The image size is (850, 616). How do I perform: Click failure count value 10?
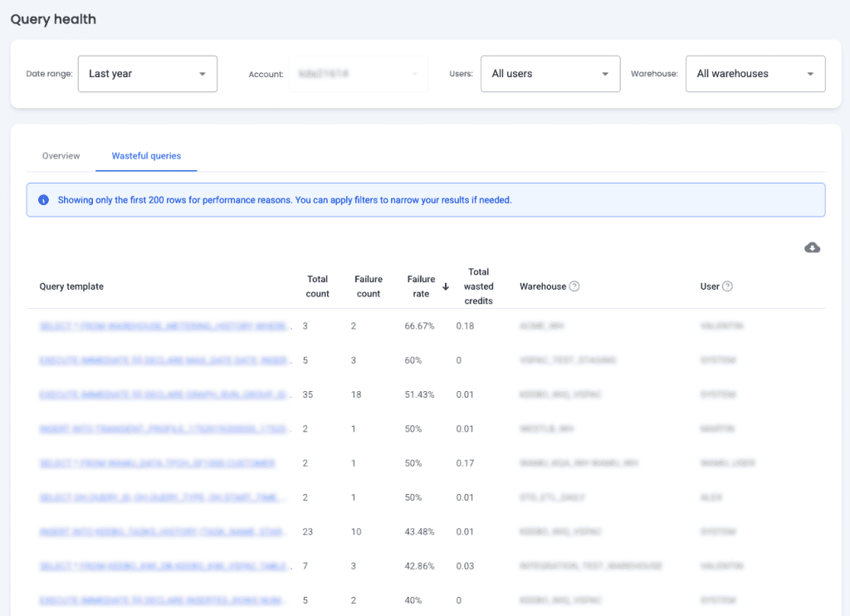(x=355, y=531)
